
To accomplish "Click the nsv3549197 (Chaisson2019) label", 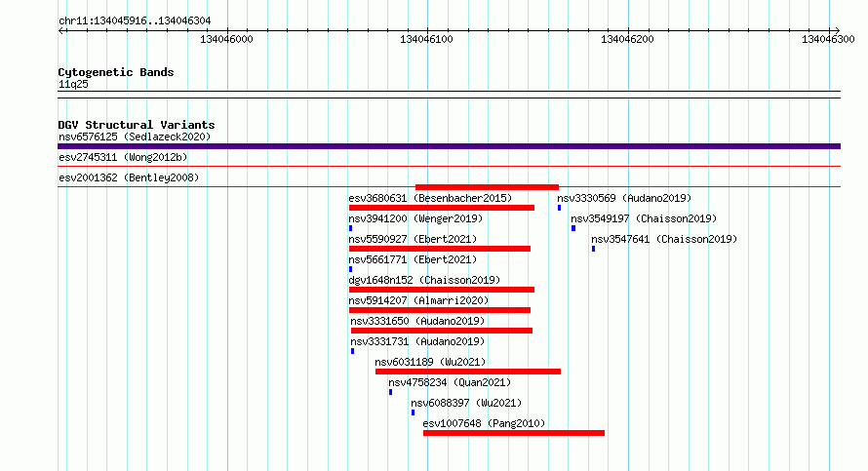I will pyautogui.click(x=644, y=218).
